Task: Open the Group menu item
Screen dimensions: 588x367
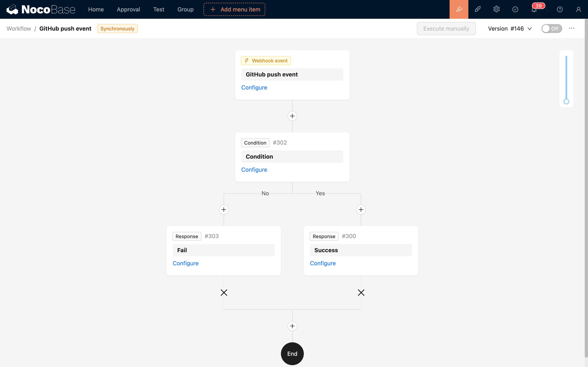Action: [x=185, y=9]
